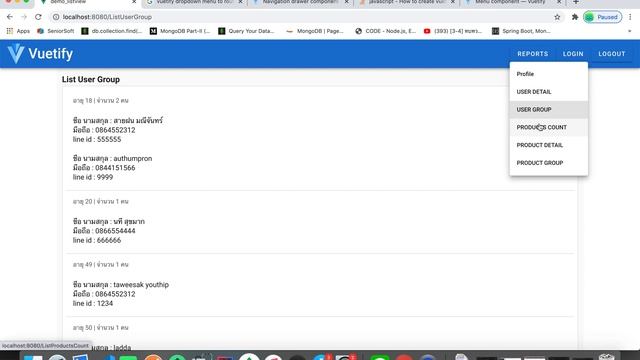The width and height of the screenshot is (640, 360).
Task: Expand the bookmarks overflow chevron
Action: click(629, 31)
